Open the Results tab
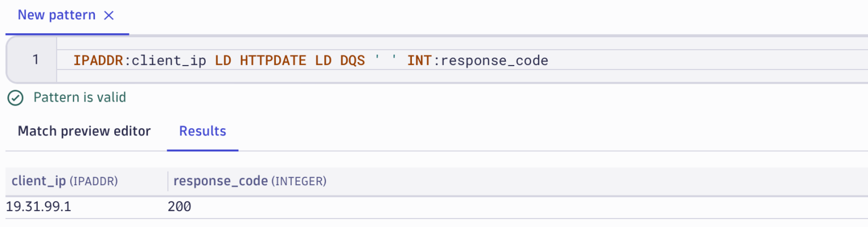The height and width of the screenshot is (227, 868). pyautogui.click(x=202, y=132)
